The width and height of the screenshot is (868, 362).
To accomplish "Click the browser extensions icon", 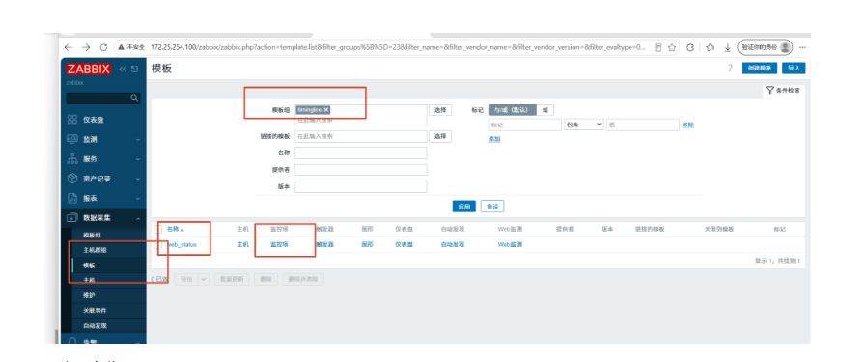I will 690,47.
